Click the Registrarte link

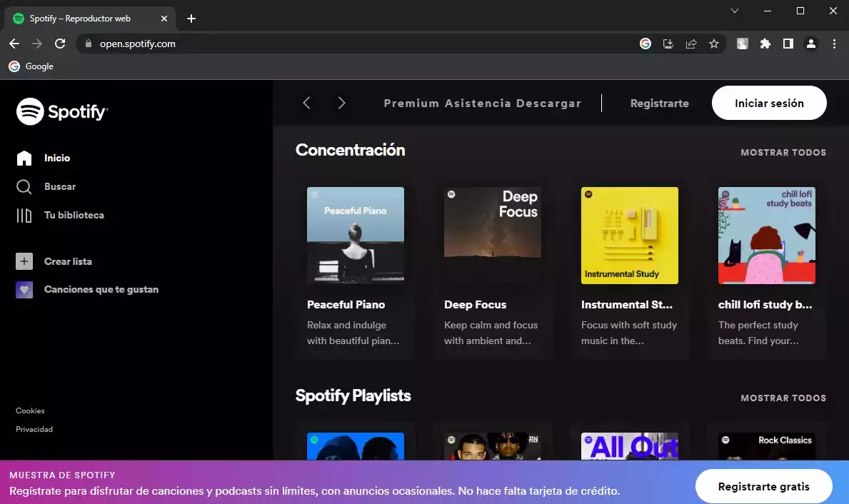[660, 104]
